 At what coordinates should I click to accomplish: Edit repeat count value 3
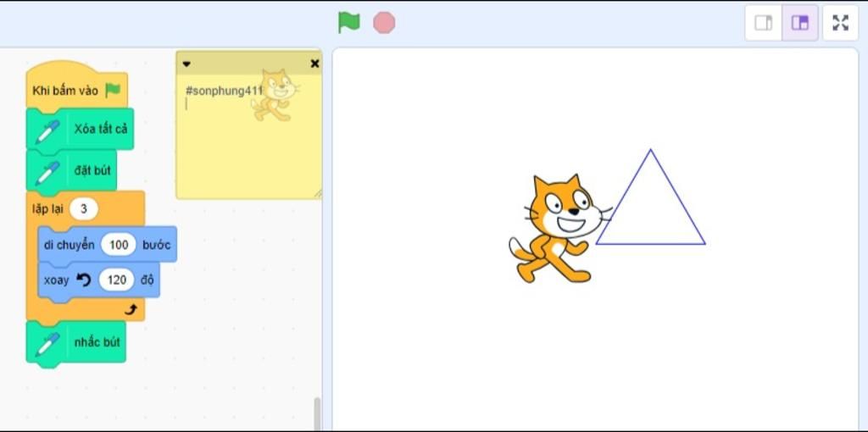point(84,209)
